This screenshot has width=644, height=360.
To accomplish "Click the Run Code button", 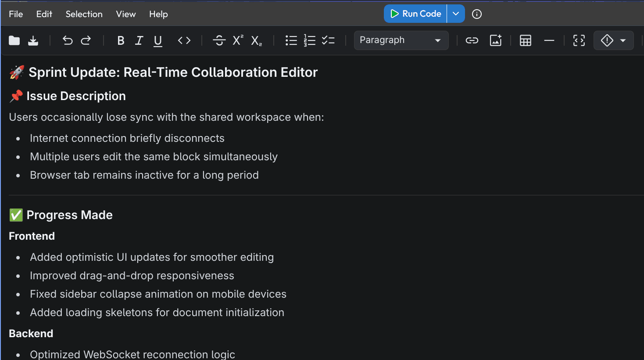I will (415, 14).
